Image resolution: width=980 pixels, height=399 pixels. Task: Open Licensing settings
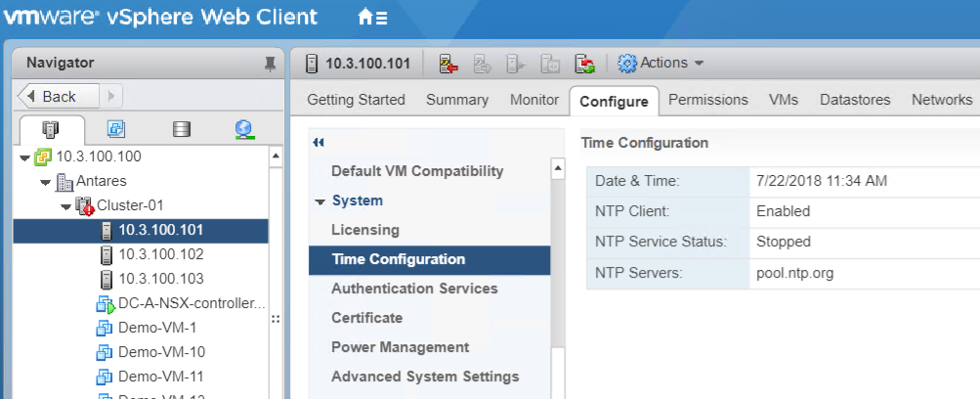(365, 230)
